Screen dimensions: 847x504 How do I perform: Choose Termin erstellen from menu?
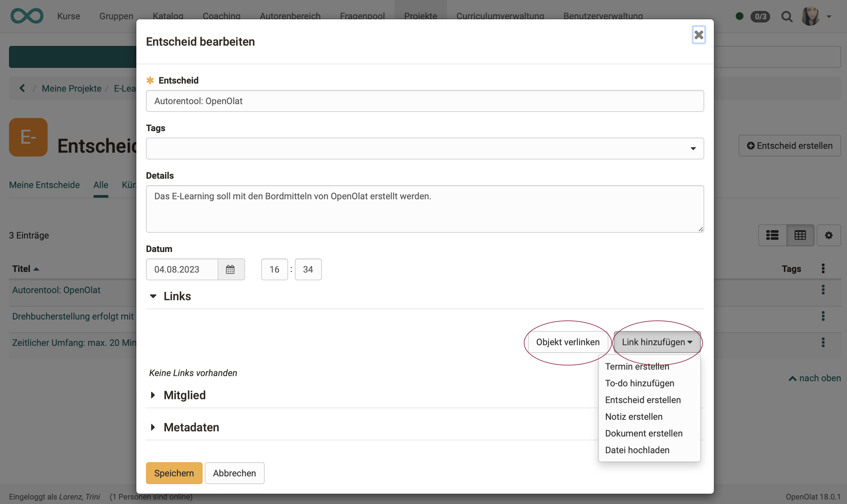pos(637,367)
